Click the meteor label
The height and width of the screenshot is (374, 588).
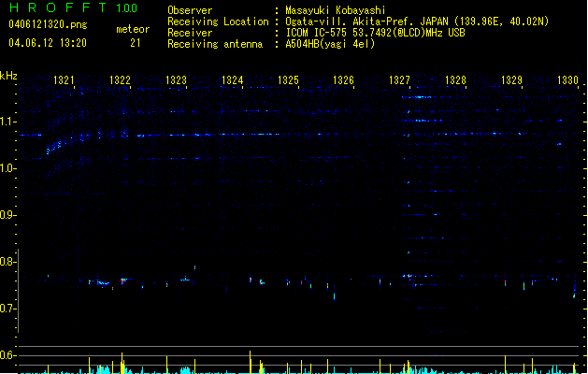point(133,29)
